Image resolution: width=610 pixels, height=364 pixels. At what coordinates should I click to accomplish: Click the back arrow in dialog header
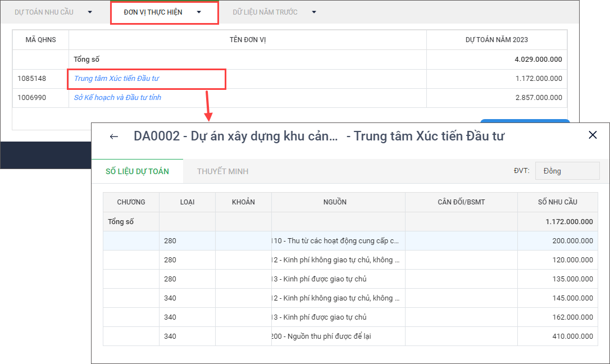pyautogui.click(x=114, y=136)
